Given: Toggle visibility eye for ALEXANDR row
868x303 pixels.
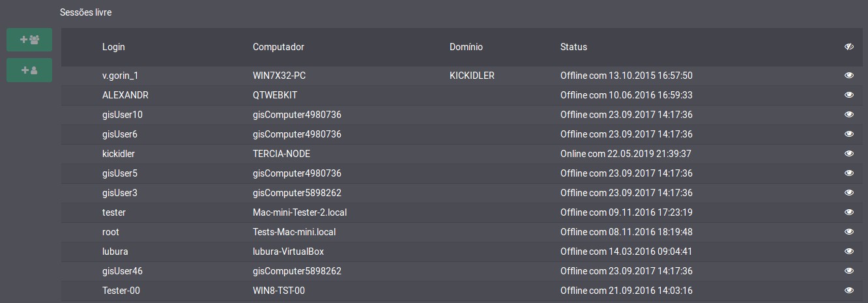Looking at the screenshot, I should (x=848, y=95).
